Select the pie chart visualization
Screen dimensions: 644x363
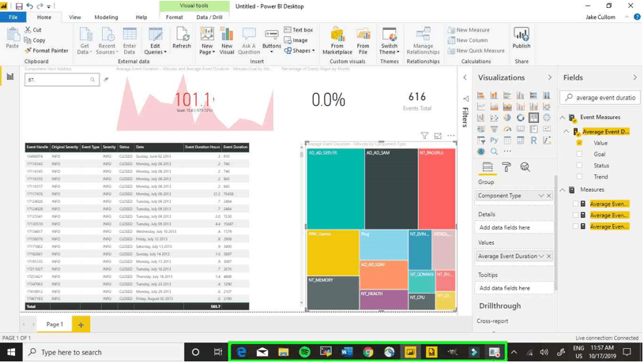click(x=507, y=118)
